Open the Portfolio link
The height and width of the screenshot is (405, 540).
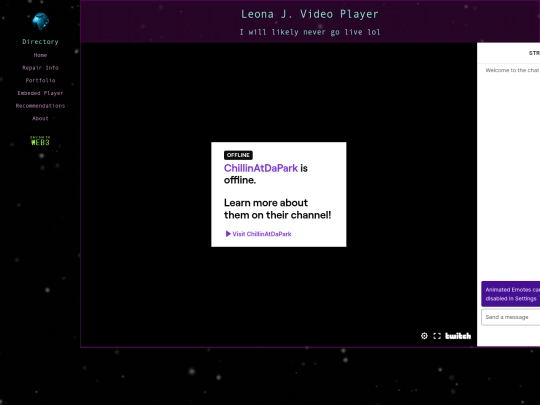click(x=40, y=80)
